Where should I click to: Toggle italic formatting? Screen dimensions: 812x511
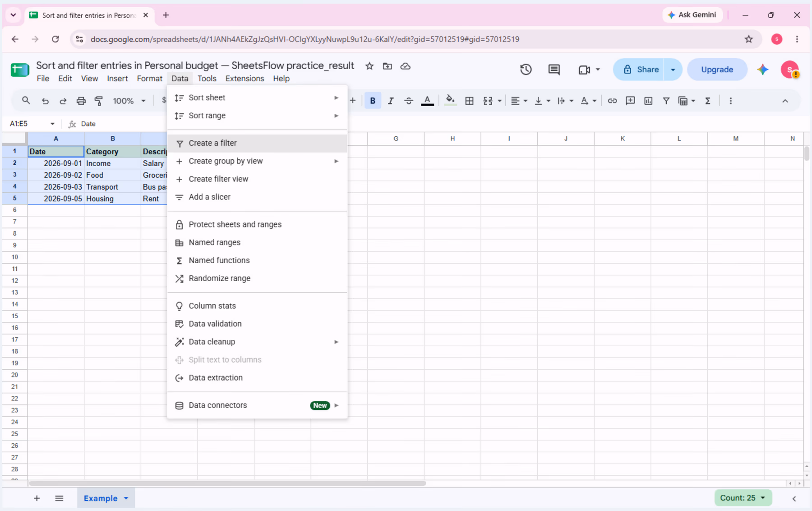coord(391,101)
